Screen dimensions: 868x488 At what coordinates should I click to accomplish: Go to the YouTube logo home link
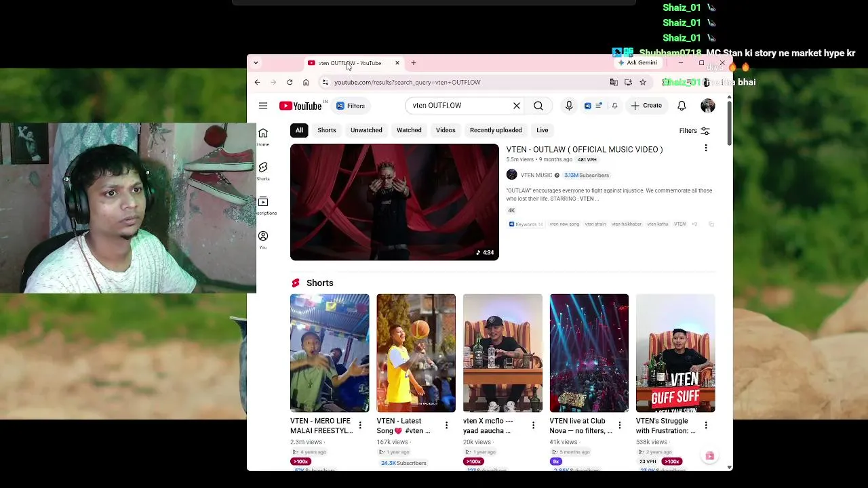click(x=300, y=106)
